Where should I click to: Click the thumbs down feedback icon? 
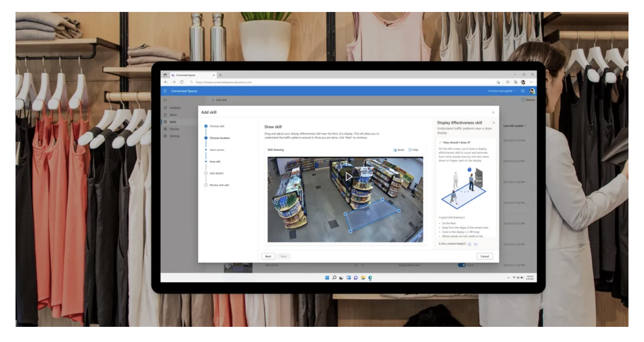pos(476,244)
